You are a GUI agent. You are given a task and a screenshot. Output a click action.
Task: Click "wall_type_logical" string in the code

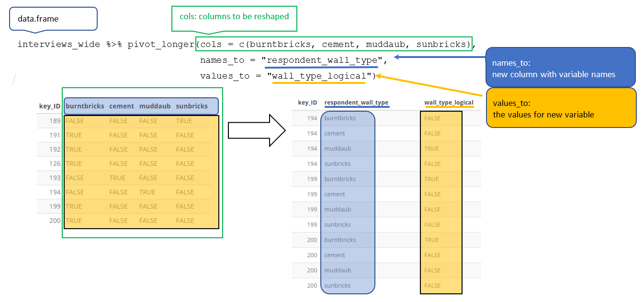(319, 76)
